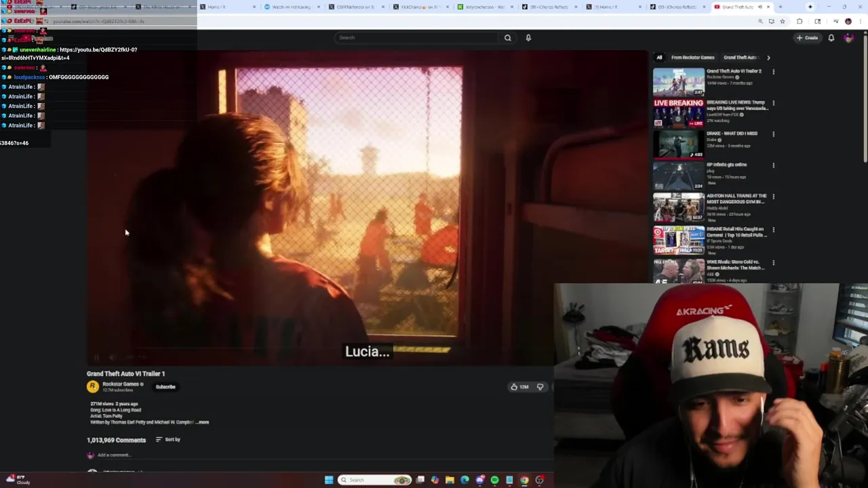Open Chrome extensions puzzle icon
The width and height of the screenshot is (868, 488).
point(800,22)
